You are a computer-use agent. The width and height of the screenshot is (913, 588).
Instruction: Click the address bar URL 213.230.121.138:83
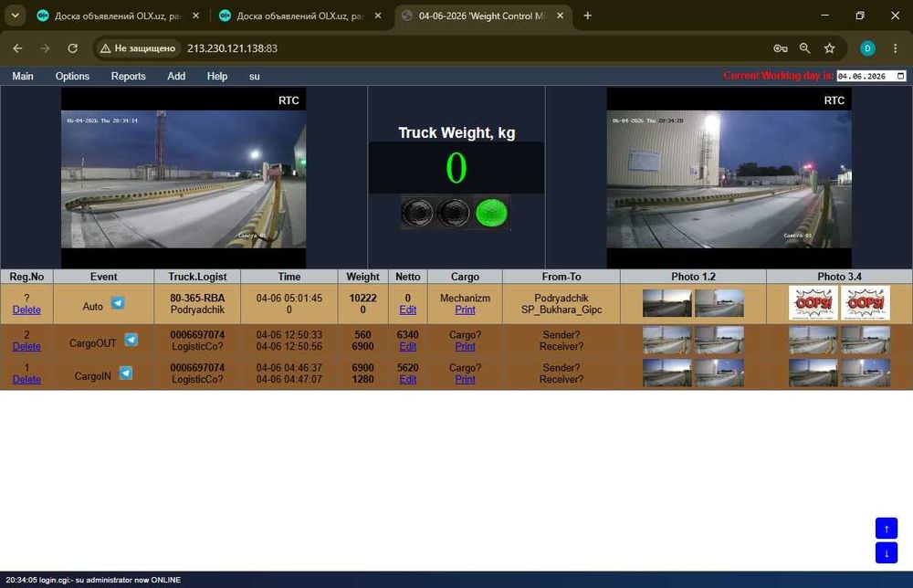tap(232, 48)
